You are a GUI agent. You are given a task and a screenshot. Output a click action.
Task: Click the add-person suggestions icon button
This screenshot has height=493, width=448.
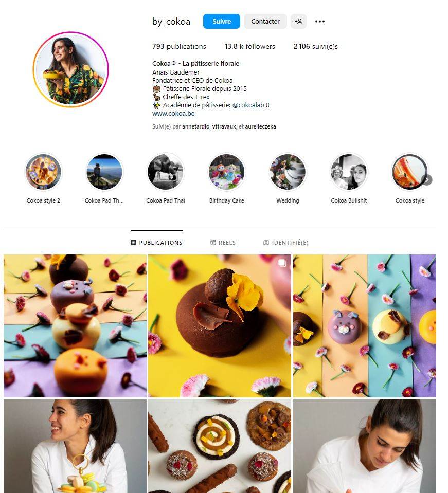298,22
